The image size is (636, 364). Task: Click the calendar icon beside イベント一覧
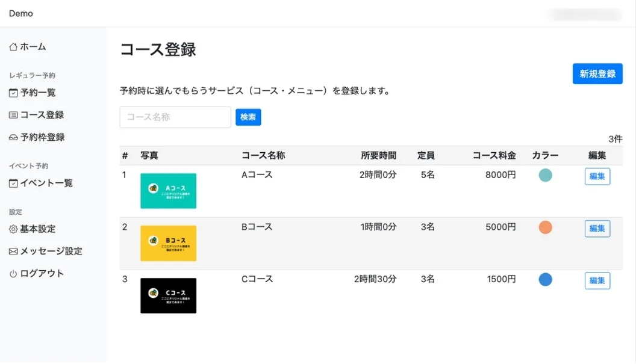(x=13, y=184)
